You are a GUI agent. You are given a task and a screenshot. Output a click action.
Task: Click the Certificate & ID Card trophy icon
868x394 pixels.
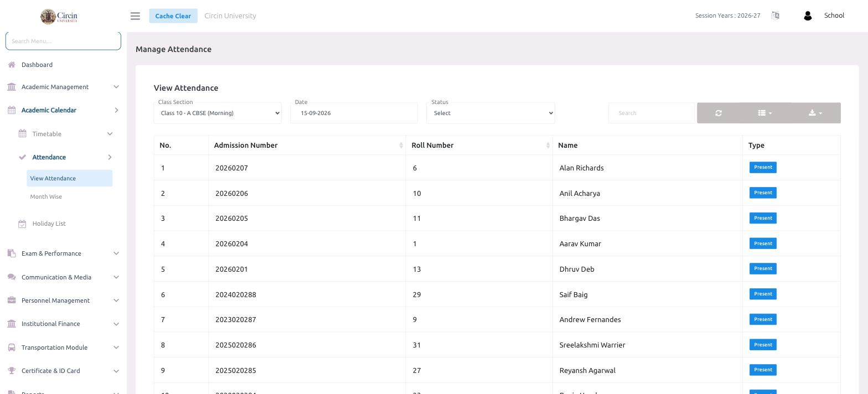coord(12,371)
